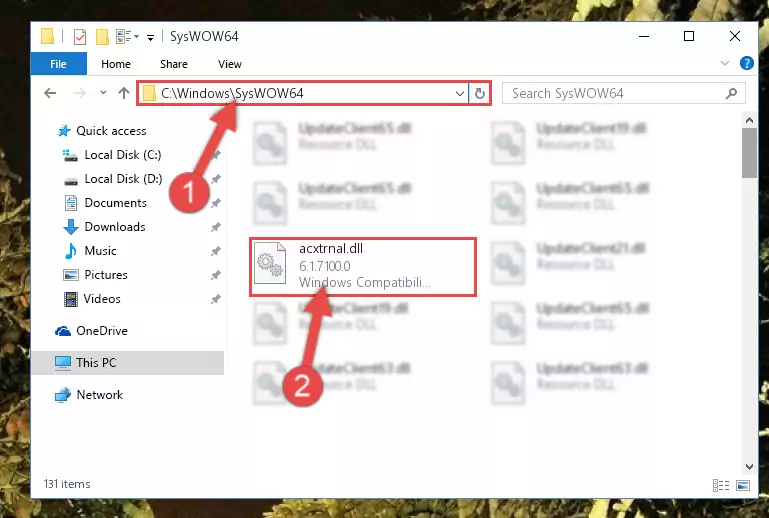The width and height of the screenshot is (769, 518).
Task: Refresh the SysWOW64 folder view
Action: pos(480,93)
